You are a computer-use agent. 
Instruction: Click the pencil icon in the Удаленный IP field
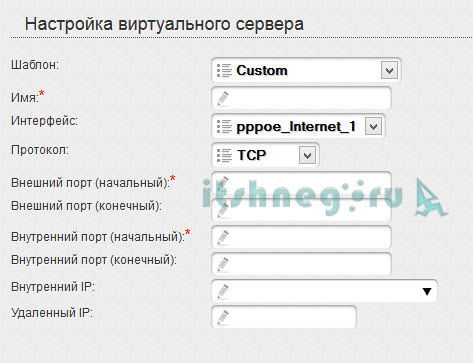point(223,317)
